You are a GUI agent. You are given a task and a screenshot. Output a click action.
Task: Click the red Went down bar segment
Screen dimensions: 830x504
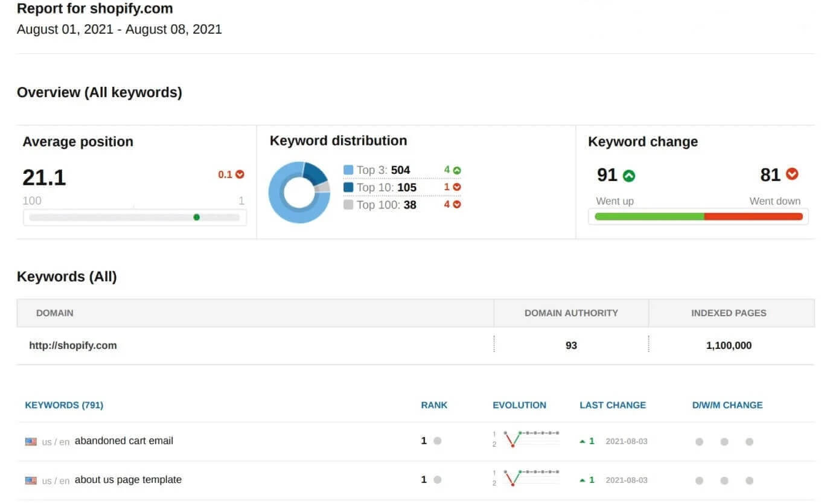point(753,217)
